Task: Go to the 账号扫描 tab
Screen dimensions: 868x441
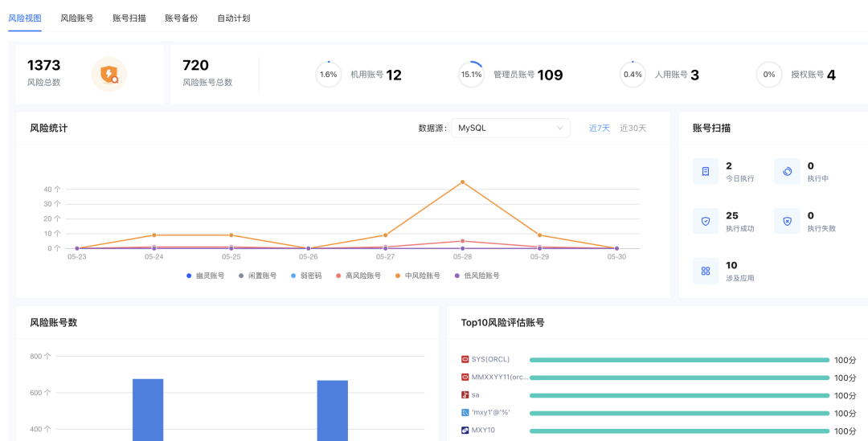Action: pos(129,18)
